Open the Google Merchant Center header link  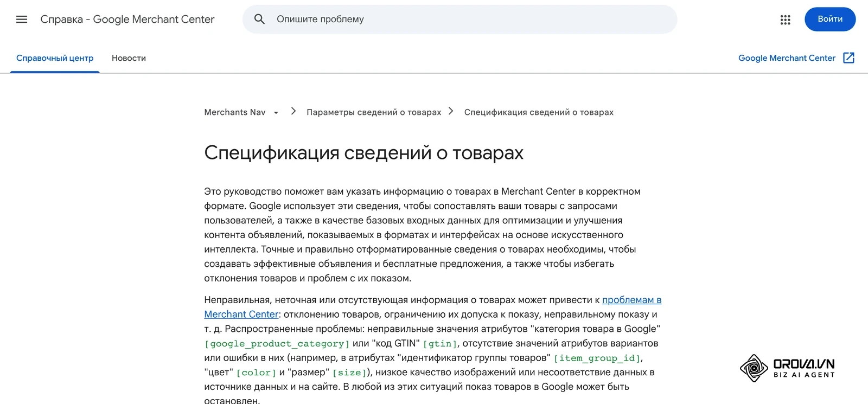coord(787,58)
